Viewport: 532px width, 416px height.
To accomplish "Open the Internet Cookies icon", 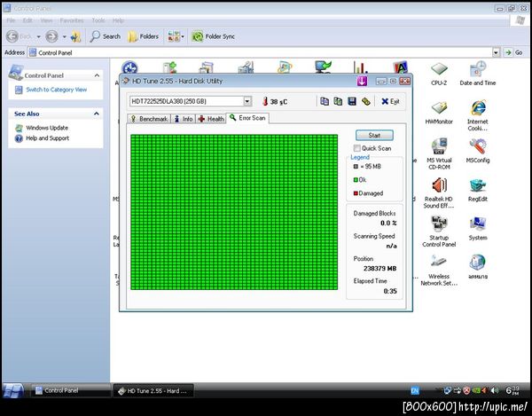I will coord(478,115).
